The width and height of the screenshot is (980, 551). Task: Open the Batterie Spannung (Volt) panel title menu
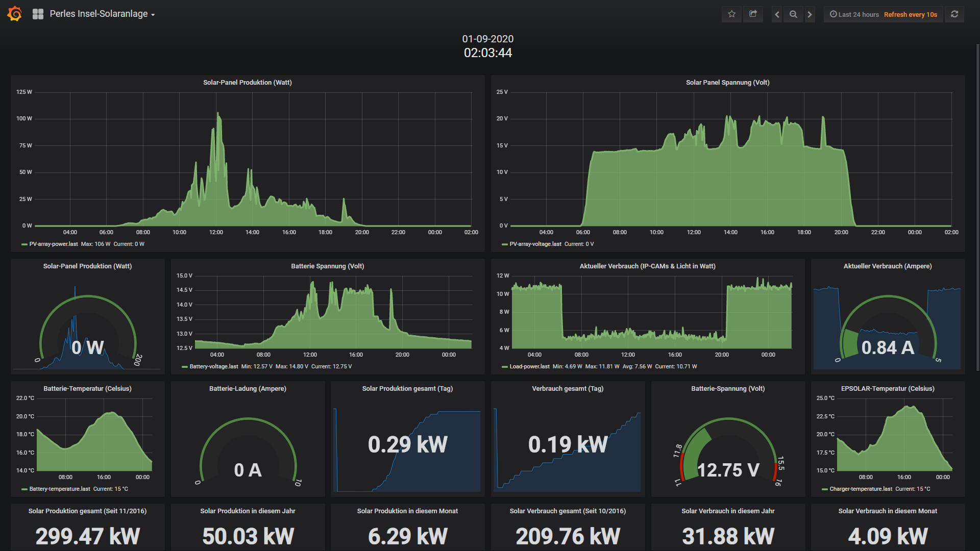pyautogui.click(x=327, y=266)
